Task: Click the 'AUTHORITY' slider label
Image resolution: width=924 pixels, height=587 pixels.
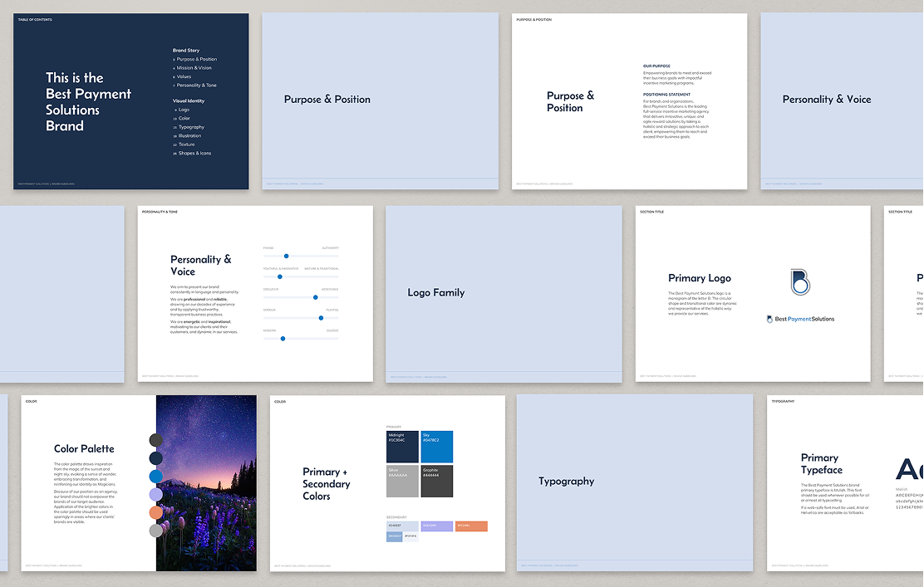Action: [x=331, y=248]
